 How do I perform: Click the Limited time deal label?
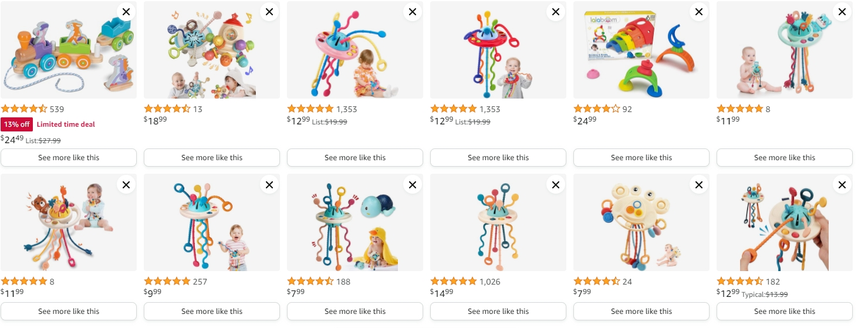tap(66, 124)
